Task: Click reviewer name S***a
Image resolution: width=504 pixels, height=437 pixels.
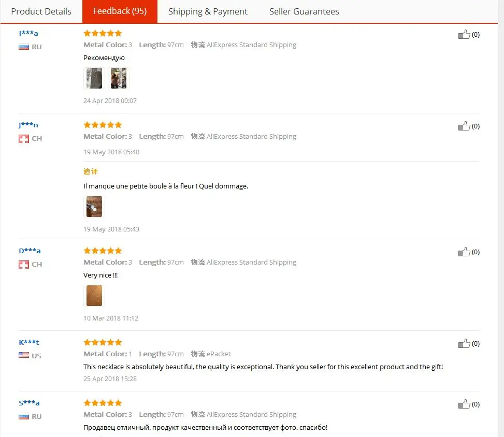Action: 29,403
